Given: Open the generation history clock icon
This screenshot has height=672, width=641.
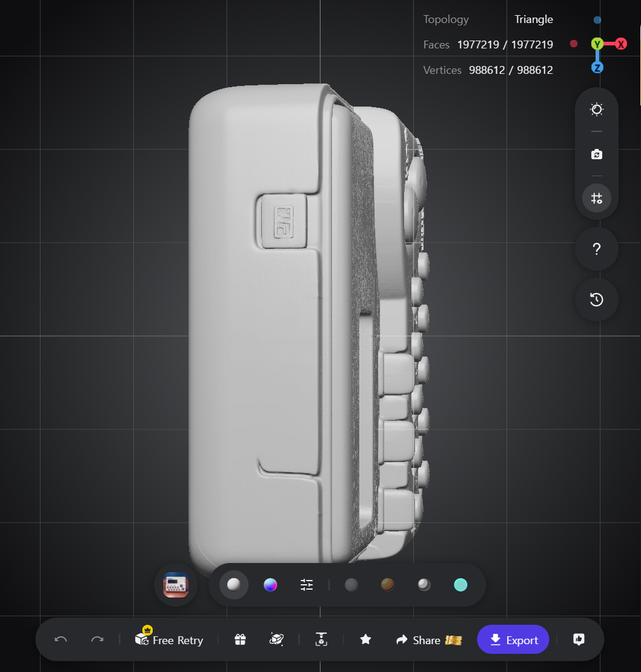Looking at the screenshot, I should coord(596,299).
